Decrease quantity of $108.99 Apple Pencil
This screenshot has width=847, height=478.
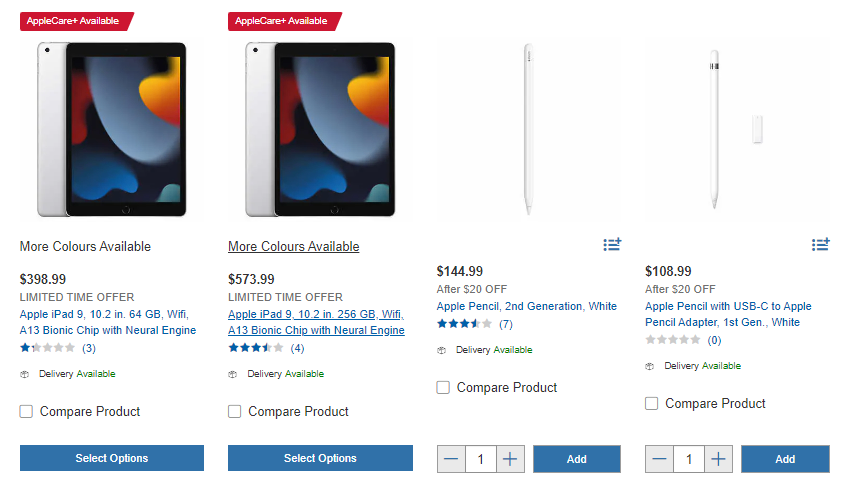(659, 459)
